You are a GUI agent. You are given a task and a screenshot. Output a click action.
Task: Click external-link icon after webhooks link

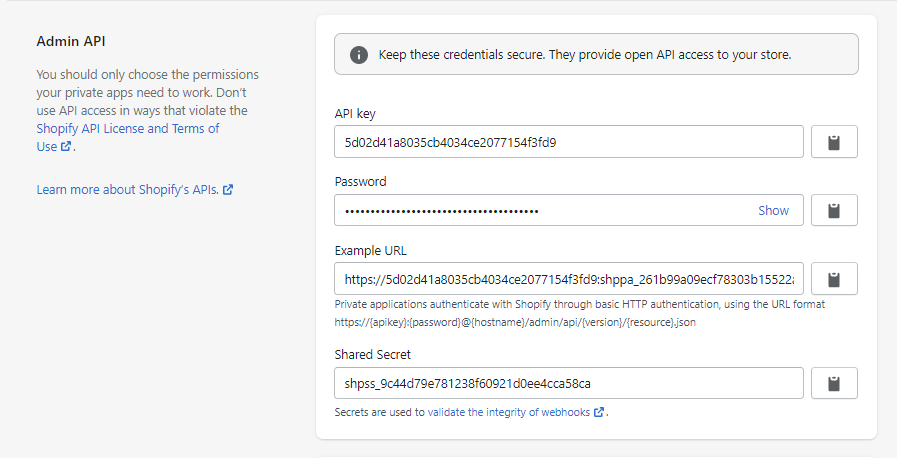[598, 412]
